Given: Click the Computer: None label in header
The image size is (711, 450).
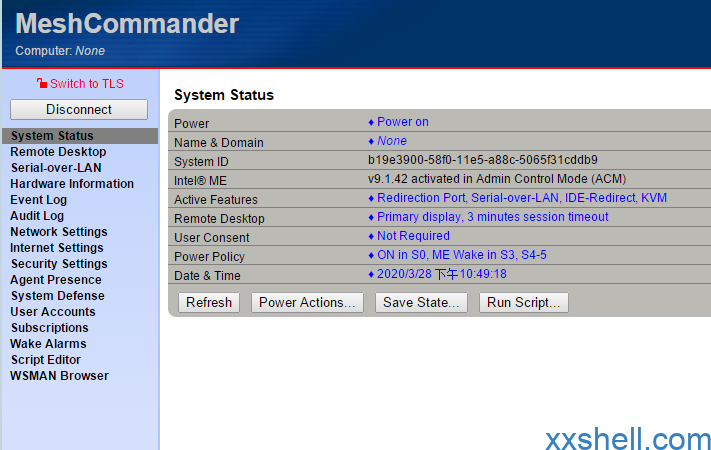Looking at the screenshot, I should tap(60, 51).
